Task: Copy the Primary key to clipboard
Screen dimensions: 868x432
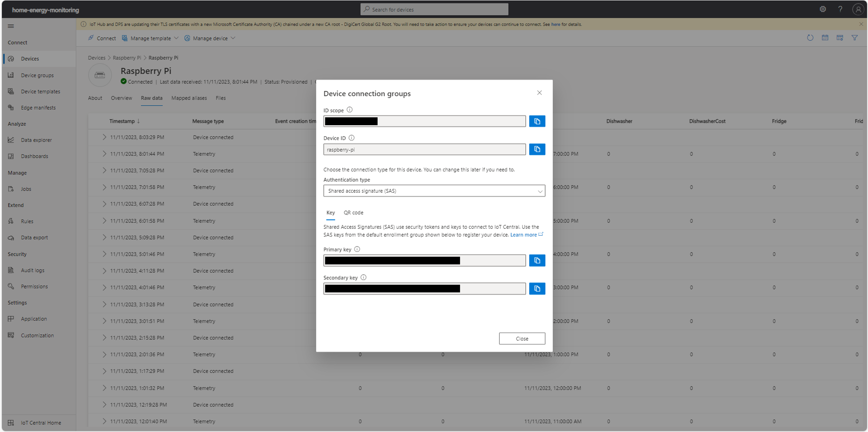Action: pos(537,260)
